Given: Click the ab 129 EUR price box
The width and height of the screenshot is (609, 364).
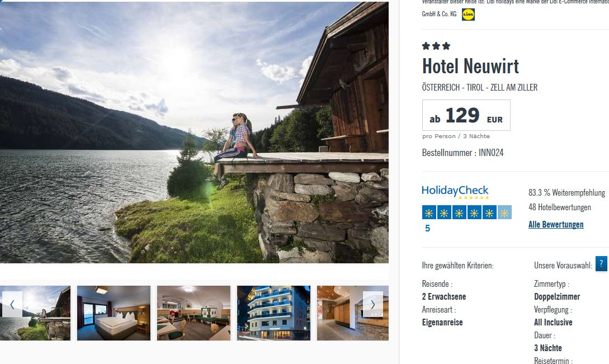Looking at the screenshot, I should click(466, 115).
